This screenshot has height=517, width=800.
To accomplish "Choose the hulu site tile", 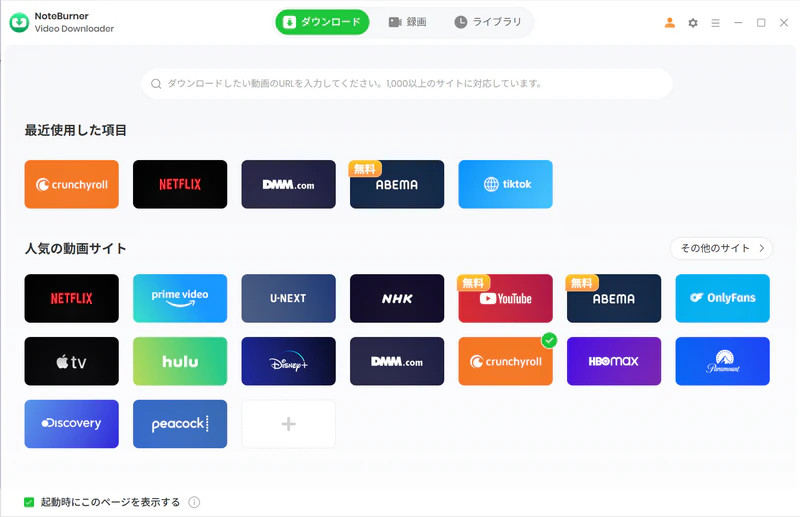I will click(180, 361).
